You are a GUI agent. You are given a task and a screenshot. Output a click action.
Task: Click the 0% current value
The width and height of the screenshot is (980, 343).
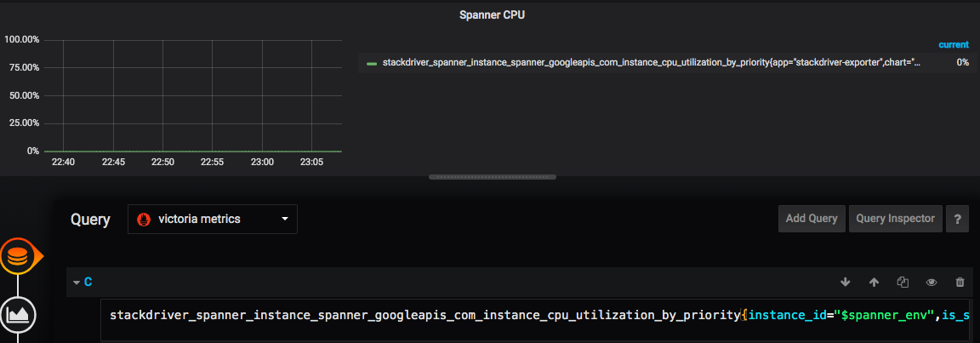[962, 62]
